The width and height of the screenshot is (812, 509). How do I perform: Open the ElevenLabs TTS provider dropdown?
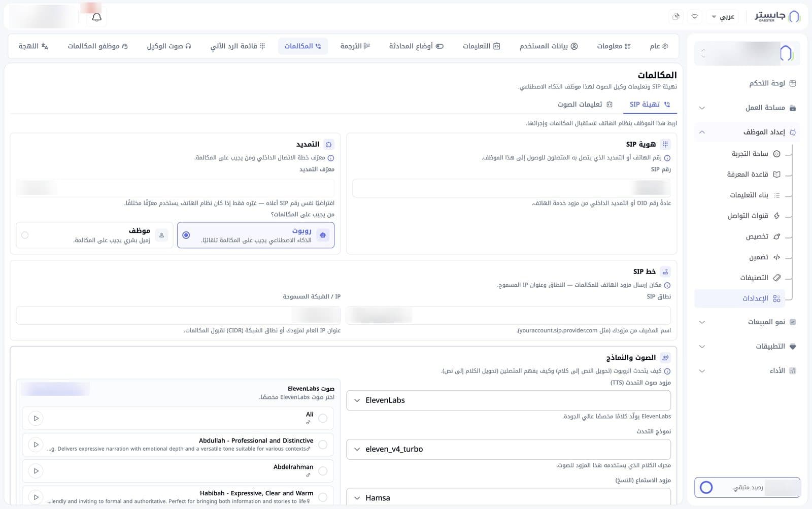509,400
